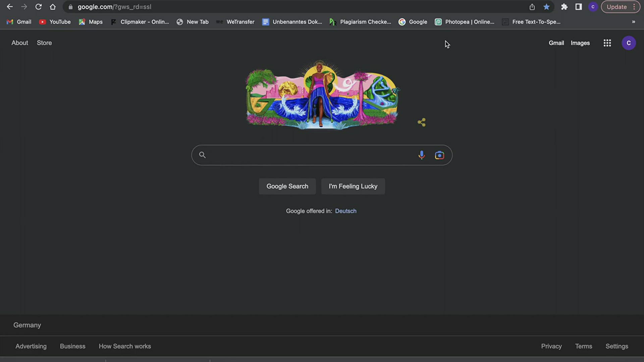Open YouTube bookmark in bookmarks bar

tap(55, 22)
